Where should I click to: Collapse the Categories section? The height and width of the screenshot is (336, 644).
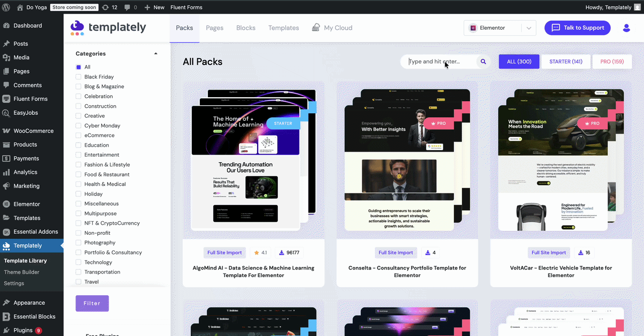pyautogui.click(x=155, y=53)
